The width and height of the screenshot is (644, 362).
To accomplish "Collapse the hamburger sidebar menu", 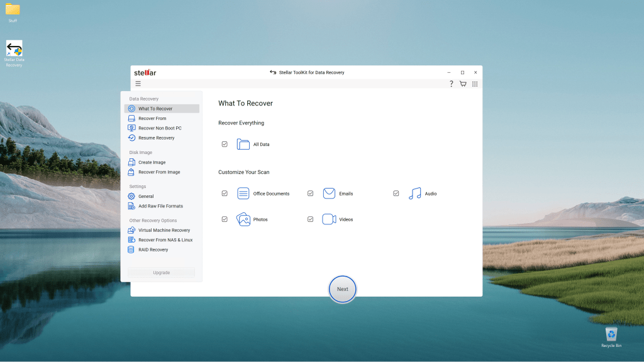I will pyautogui.click(x=138, y=84).
